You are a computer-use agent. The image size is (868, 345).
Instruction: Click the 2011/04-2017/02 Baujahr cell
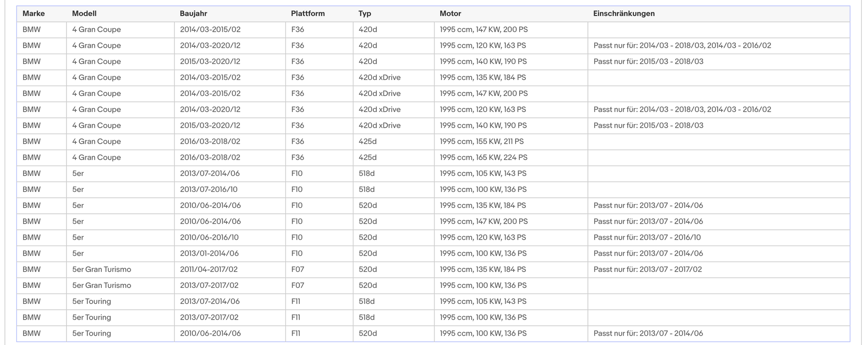tap(209, 270)
